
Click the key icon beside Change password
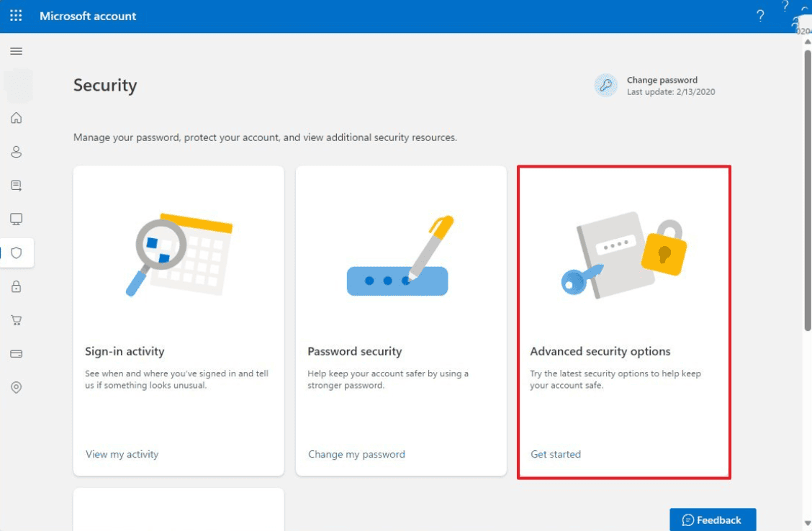click(606, 85)
